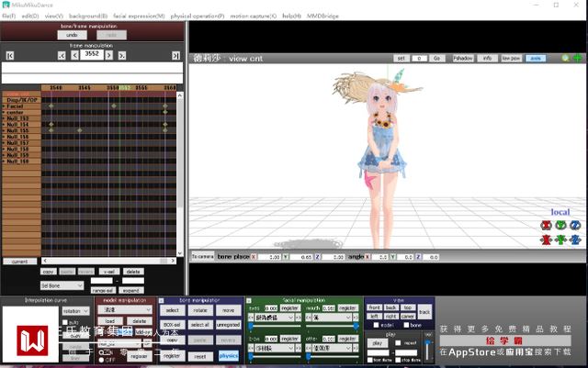The image size is (588, 368).
Task: Click previous other morph arrow
Action: click(309, 348)
